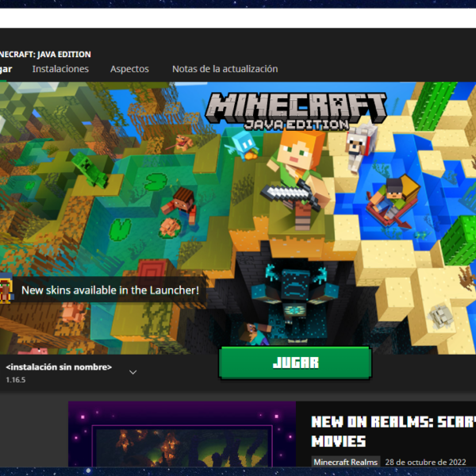Select the instalación sin nombre profile
This screenshot has width=476, height=476.
[x=59, y=367]
